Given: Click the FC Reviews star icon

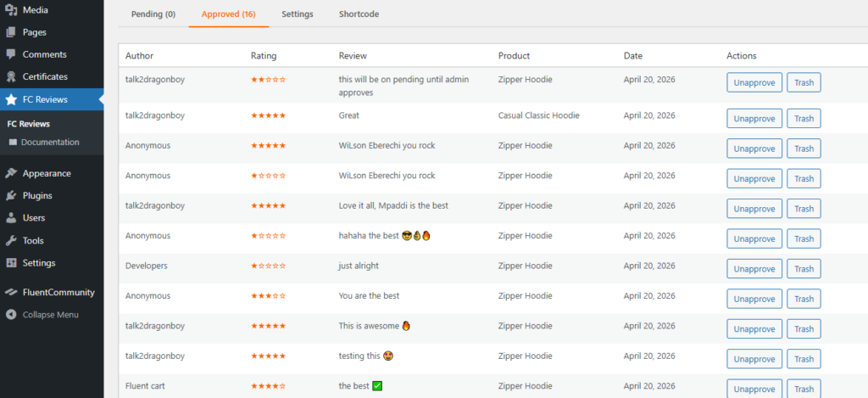Looking at the screenshot, I should coord(10,100).
